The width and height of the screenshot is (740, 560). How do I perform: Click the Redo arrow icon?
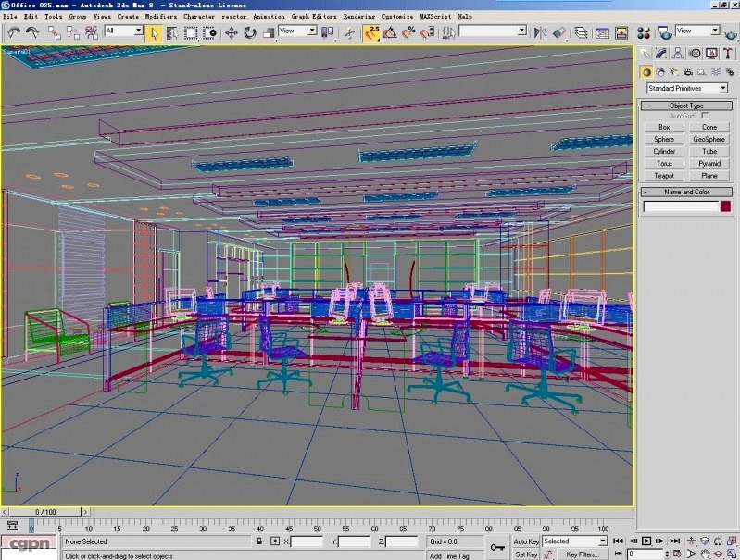(32, 32)
